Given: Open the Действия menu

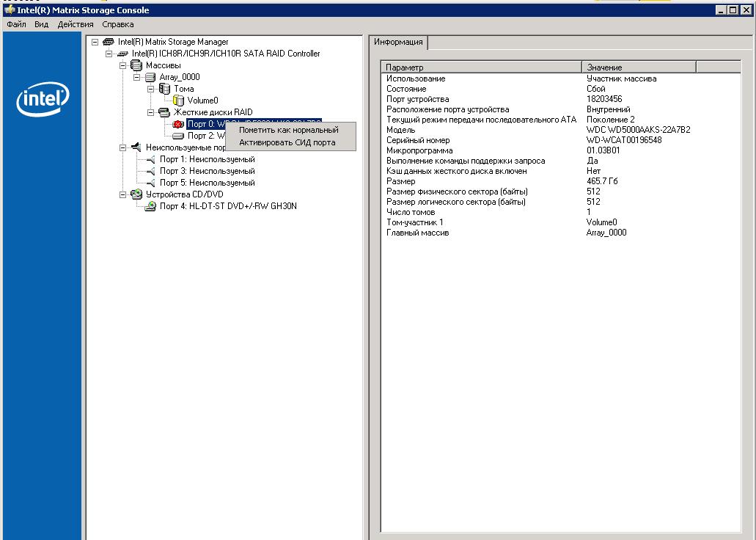Looking at the screenshot, I should (76, 24).
